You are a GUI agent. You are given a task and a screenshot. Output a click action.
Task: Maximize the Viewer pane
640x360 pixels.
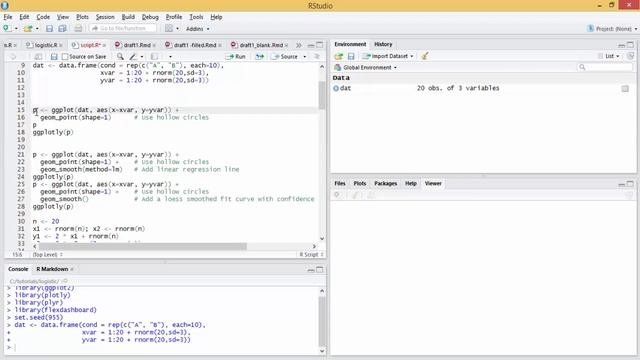(x=630, y=184)
